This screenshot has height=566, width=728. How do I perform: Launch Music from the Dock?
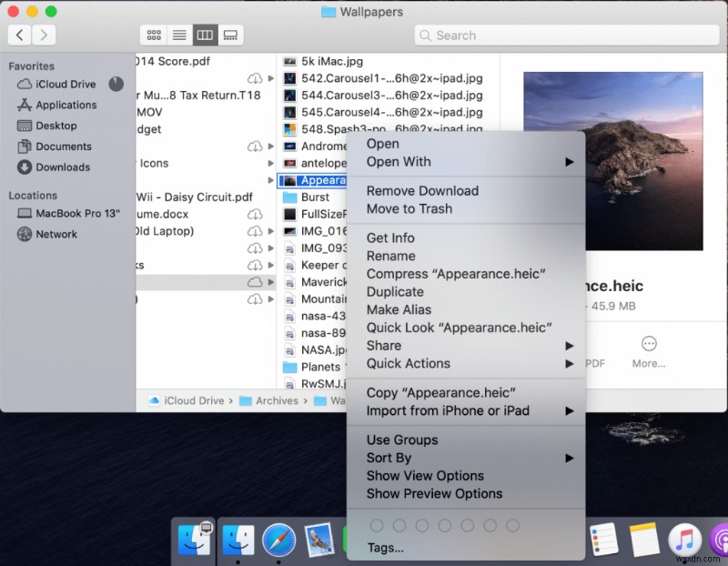[683, 539]
